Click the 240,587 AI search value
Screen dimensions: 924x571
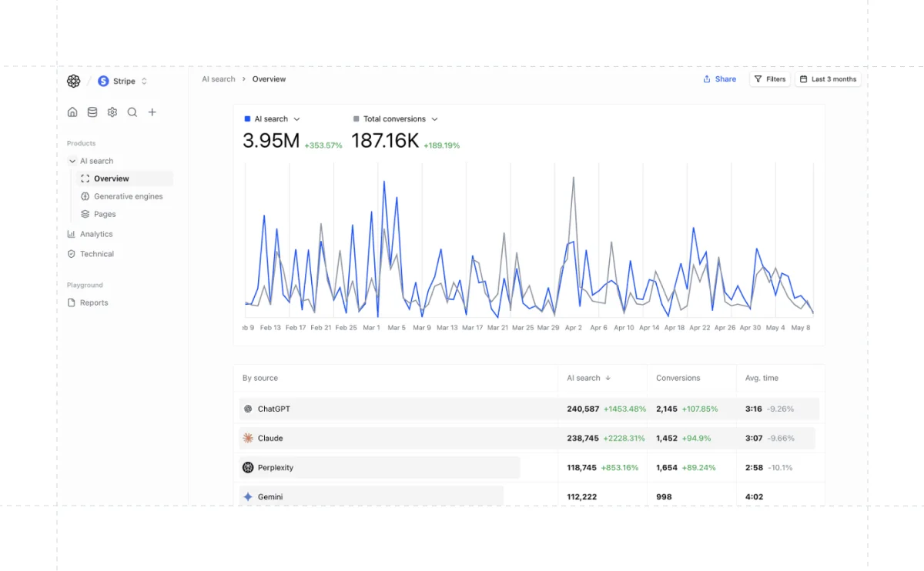click(x=583, y=409)
